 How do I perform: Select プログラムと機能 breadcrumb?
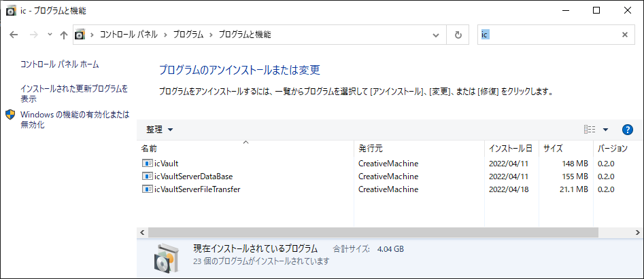coord(244,35)
